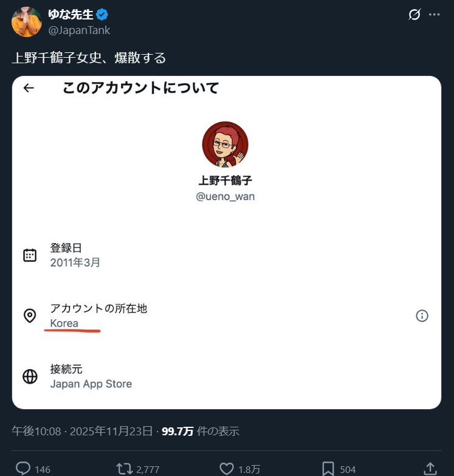Open the @JapanTank handle link

pyautogui.click(x=79, y=30)
